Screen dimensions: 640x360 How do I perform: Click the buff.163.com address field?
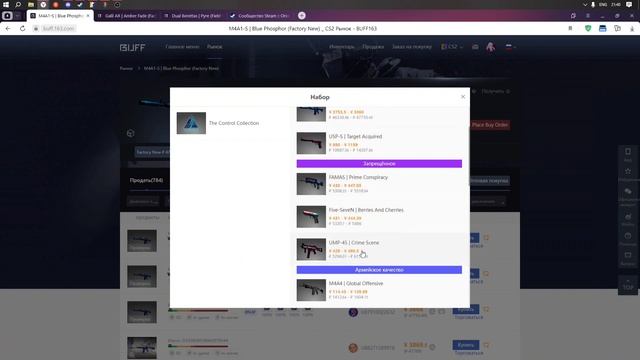[x=58, y=29]
